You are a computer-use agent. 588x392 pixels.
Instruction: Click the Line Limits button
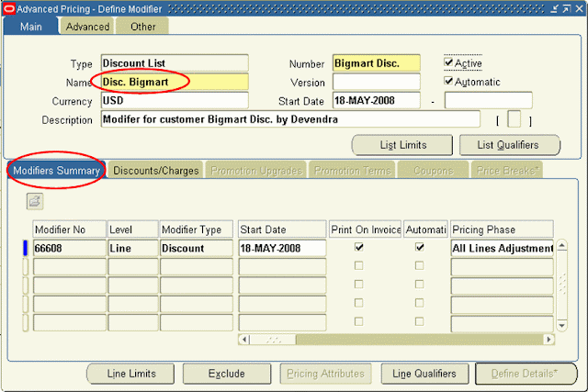click(x=130, y=374)
